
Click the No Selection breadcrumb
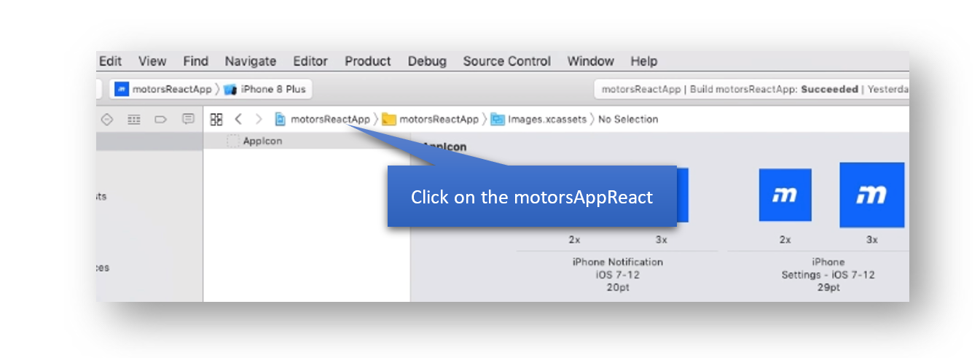point(628,119)
